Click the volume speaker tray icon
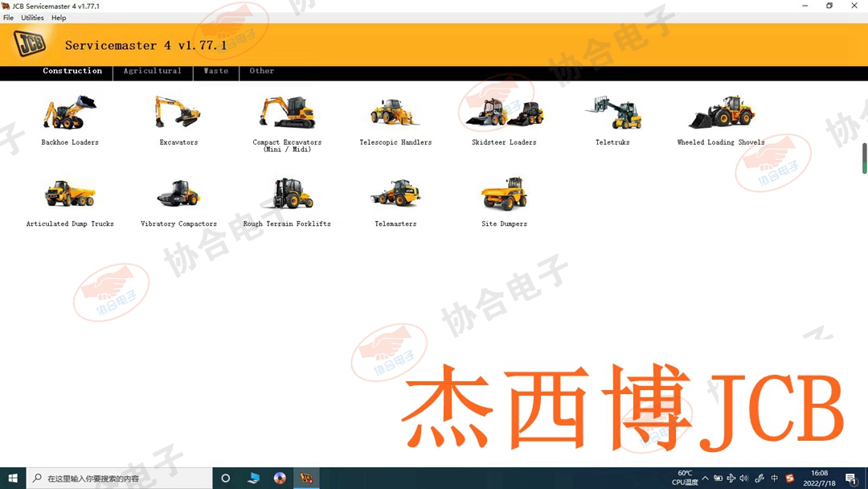 pyautogui.click(x=744, y=478)
